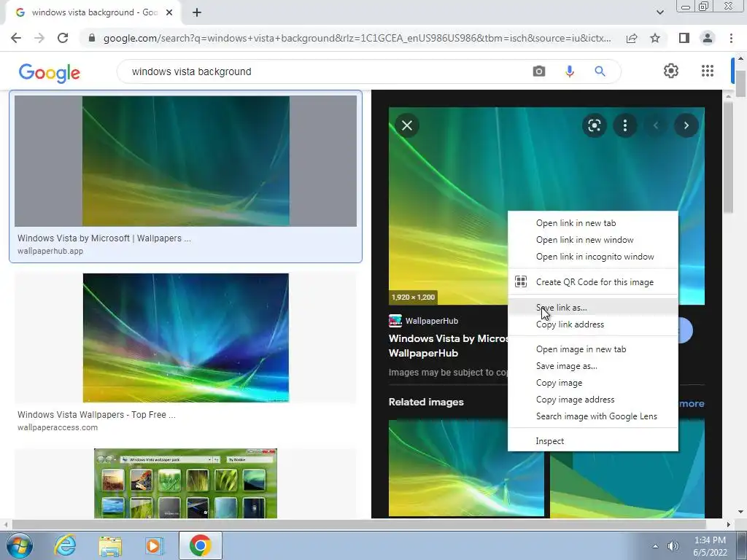Show hidden system tray icons
Viewport: 747px width, 560px height.
pyautogui.click(x=655, y=546)
